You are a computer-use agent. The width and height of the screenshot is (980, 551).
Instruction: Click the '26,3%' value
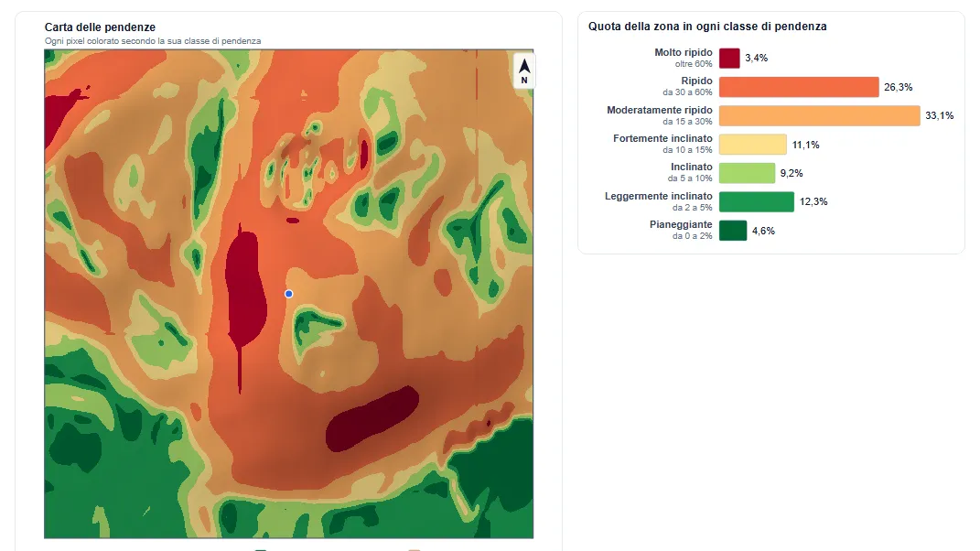899,88
